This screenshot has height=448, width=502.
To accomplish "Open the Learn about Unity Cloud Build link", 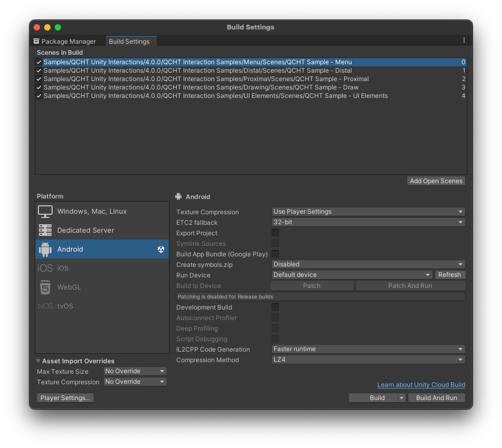I will pos(421,385).
